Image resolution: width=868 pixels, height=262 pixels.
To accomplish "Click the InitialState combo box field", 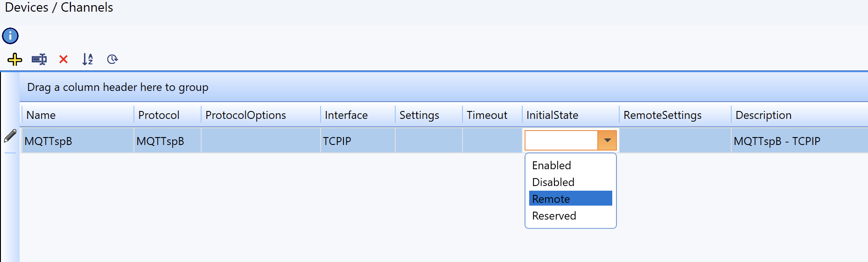I will 561,140.
